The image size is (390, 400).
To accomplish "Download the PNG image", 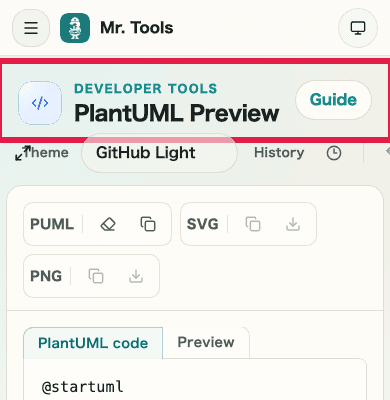I will point(136,276).
